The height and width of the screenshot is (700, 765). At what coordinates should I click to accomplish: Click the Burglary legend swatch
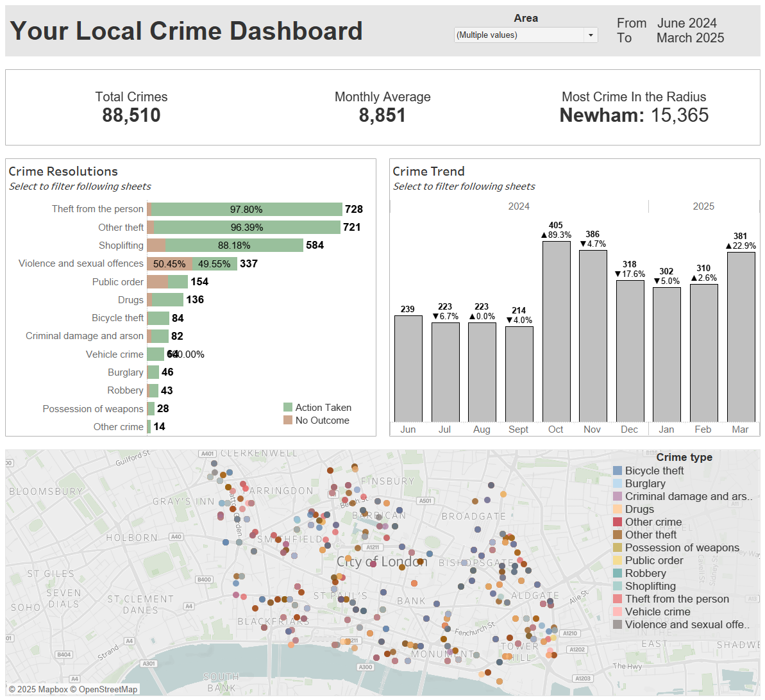618,483
